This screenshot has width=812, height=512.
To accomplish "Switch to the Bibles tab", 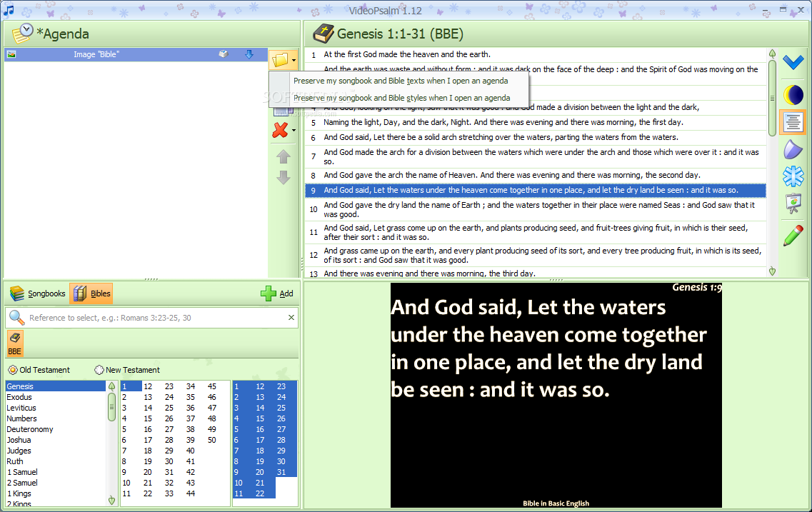I will point(91,293).
